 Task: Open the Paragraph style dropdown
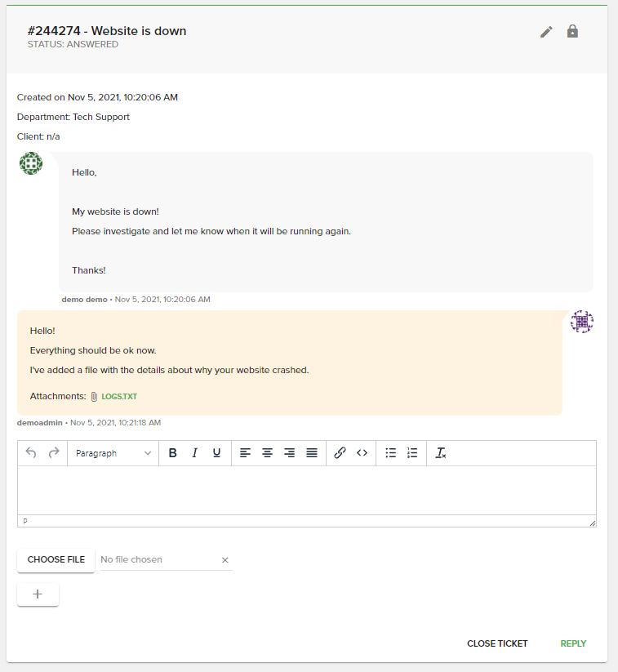click(114, 452)
